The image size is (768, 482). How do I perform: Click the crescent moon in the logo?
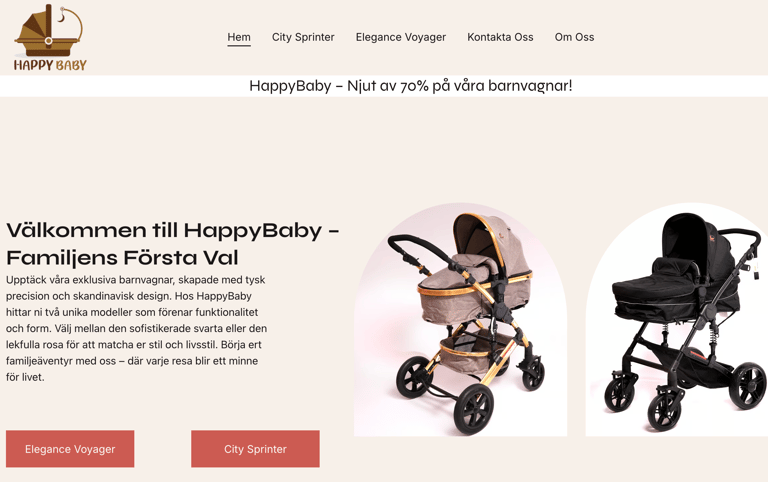[x=61, y=18]
